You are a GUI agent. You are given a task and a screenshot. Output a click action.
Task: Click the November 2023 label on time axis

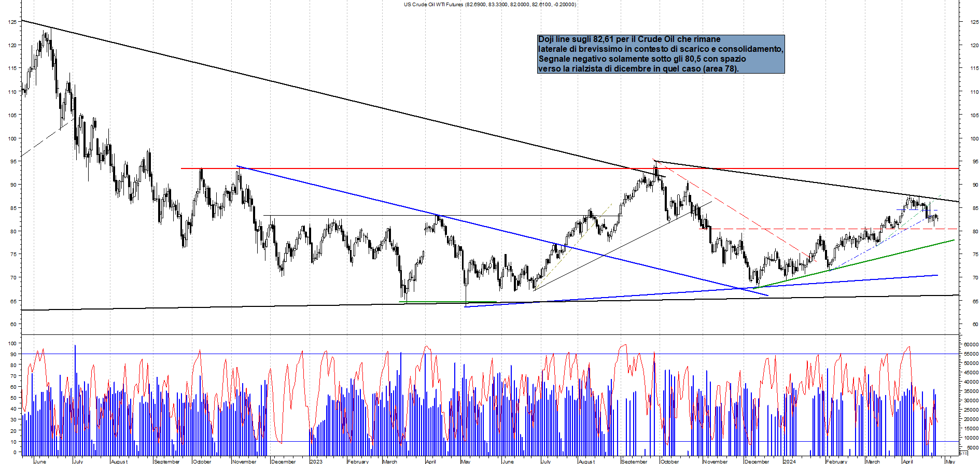pos(715,461)
